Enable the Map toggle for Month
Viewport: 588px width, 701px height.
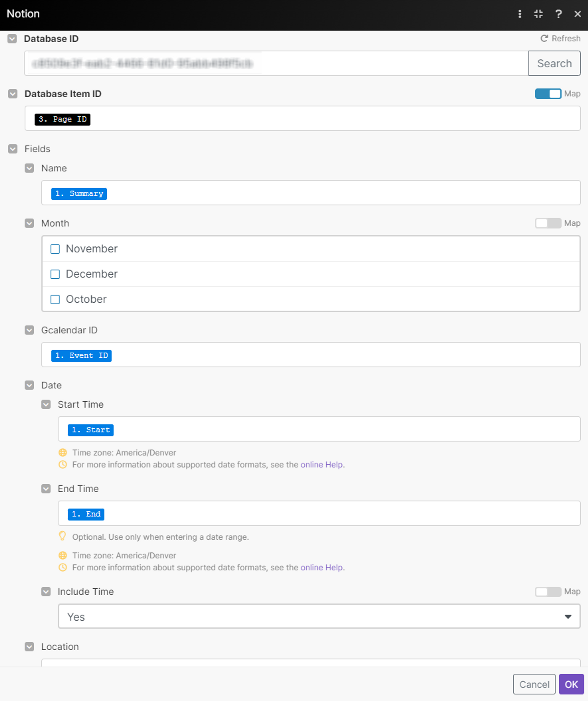pyautogui.click(x=548, y=223)
